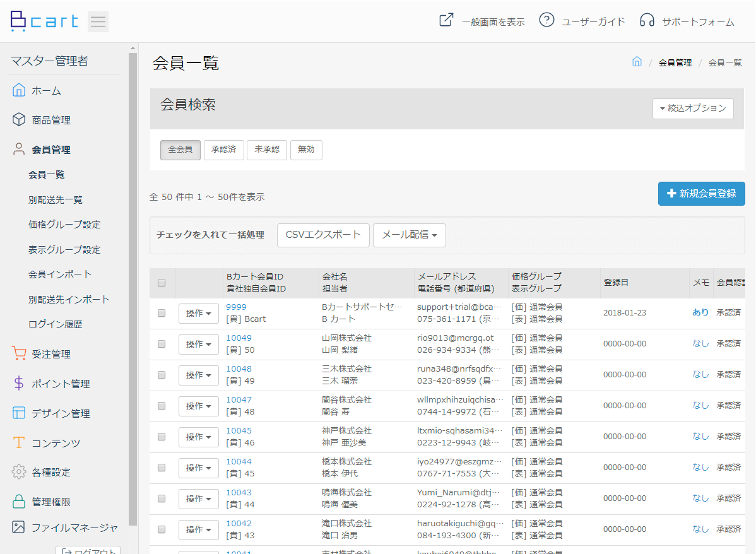Click the 受注管理 shopping cart icon

[x=19, y=354]
